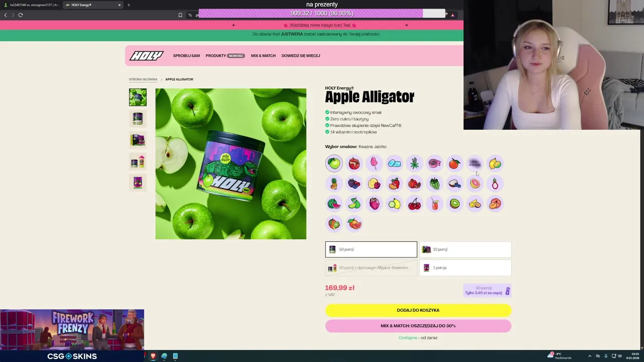Image resolution: width=644 pixels, height=362 pixels.
Task: Show next announcement with right arrow
Action: tap(406, 25)
